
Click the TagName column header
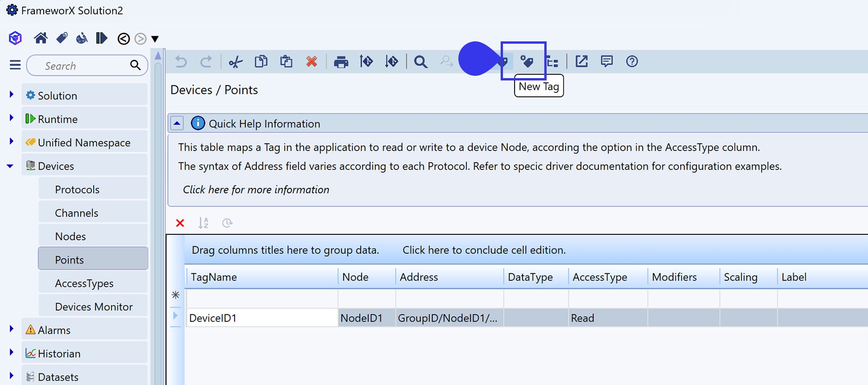tap(262, 277)
